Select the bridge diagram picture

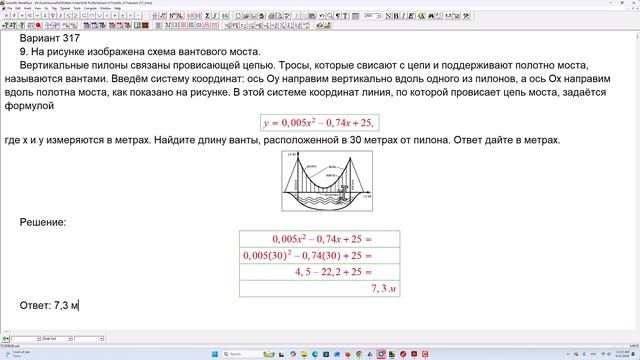327,181
